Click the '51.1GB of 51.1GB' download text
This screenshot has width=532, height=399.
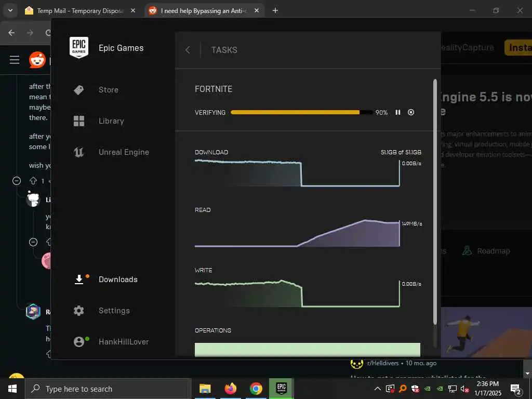click(x=401, y=152)
